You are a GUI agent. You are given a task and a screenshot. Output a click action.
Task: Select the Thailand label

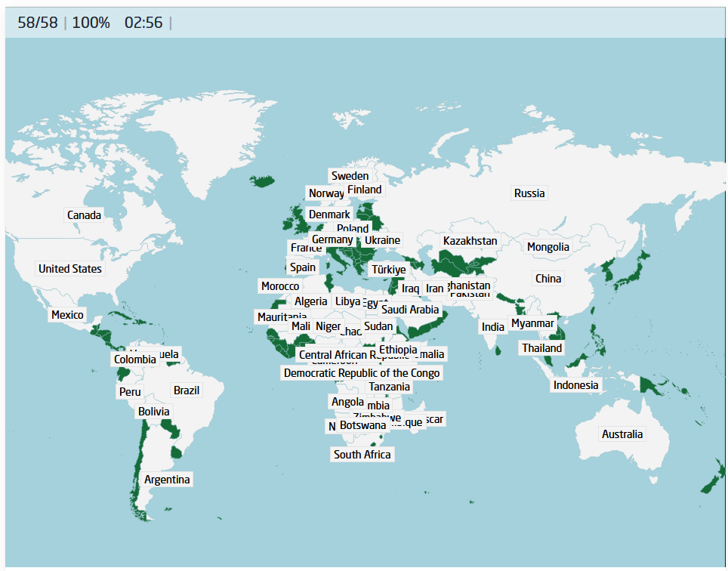(542, 348)
